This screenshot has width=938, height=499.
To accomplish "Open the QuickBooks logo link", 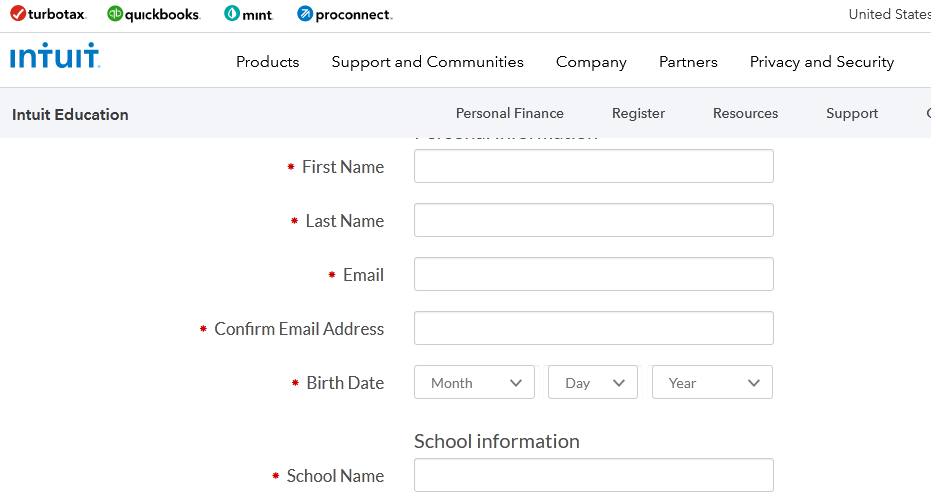I will click(x=154, y=14).
